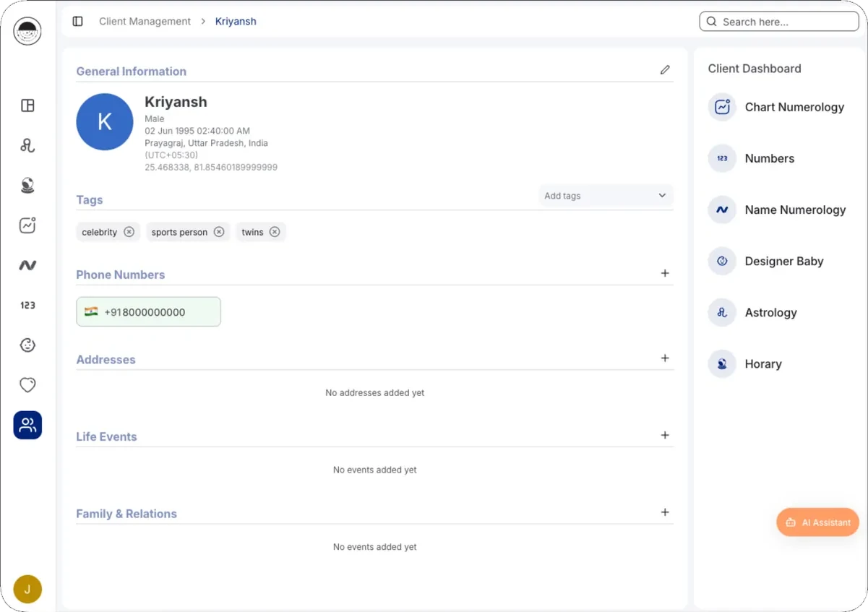
Task: Remove the twins tag
Action: coord(275,232)
